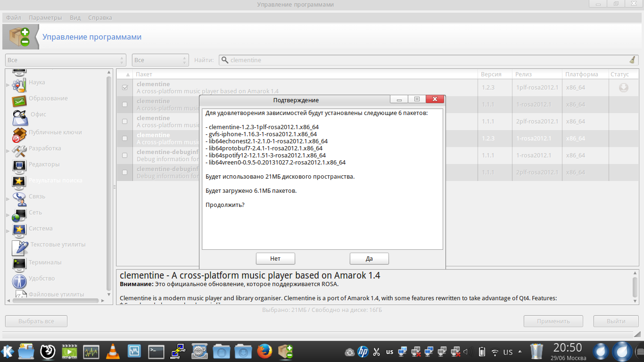This screenshot has width=644, height=362.
Task: Confirm installation with the Да button
Action: point(369,258)
